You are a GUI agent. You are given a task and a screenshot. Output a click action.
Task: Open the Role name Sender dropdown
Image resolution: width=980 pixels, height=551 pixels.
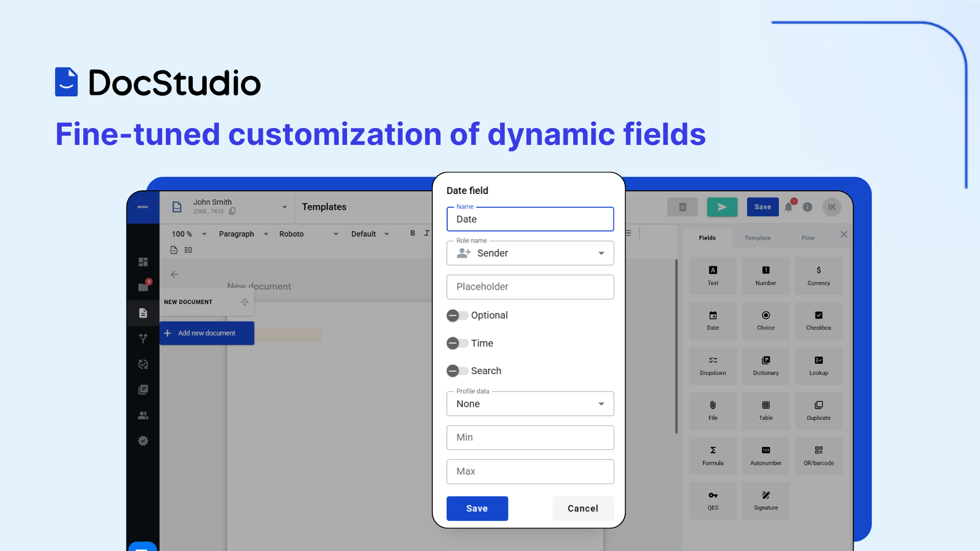[530, 254]
